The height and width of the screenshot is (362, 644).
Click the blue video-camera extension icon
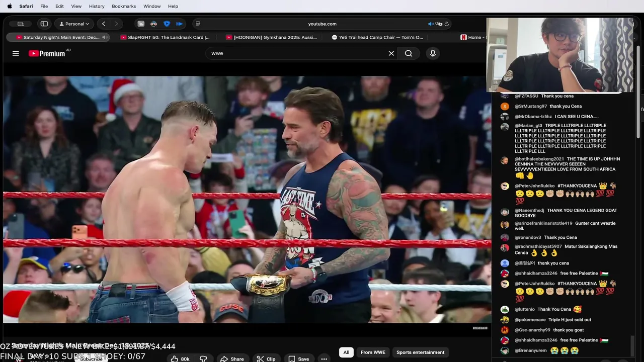179,24
